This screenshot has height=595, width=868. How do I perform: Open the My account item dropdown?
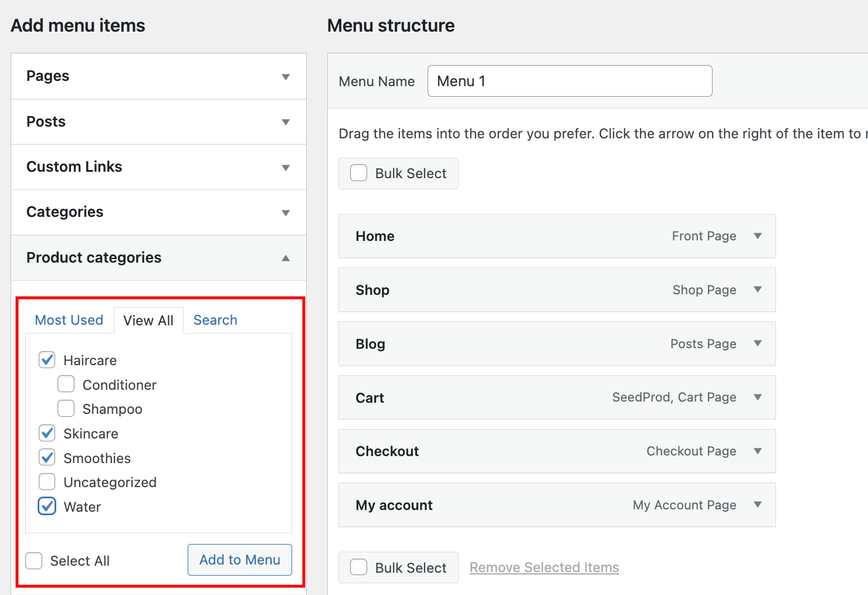[x=758, y=505]
